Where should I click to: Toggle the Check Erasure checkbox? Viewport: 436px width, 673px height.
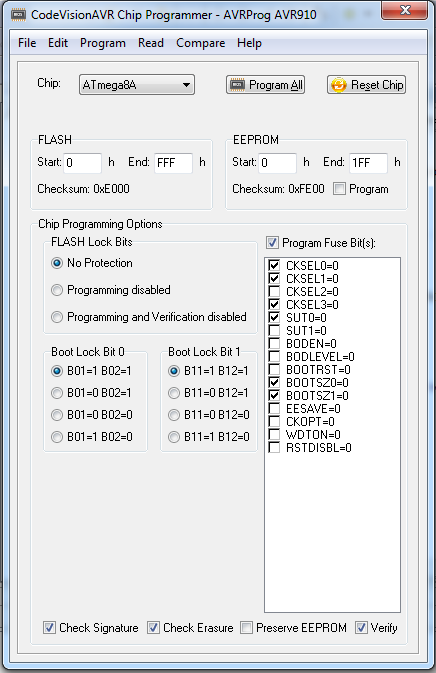click(x=153, y=628)
